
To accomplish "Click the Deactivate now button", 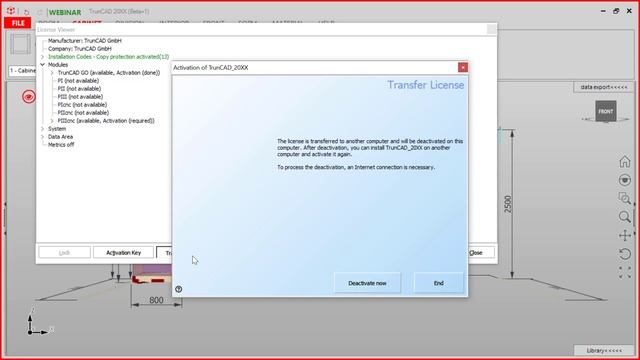I will 367,283.
